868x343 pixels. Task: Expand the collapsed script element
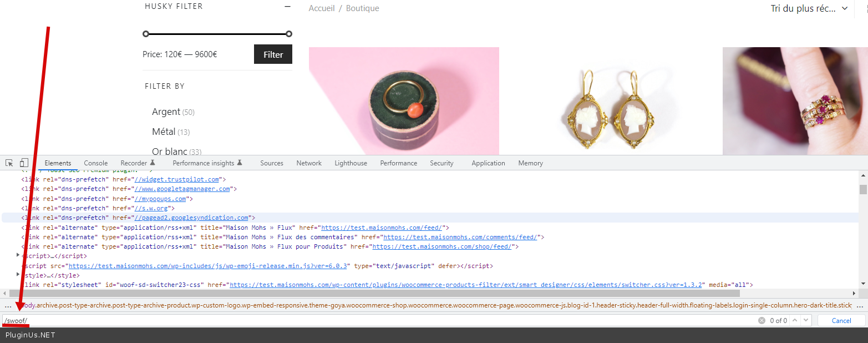pos(18,256)
